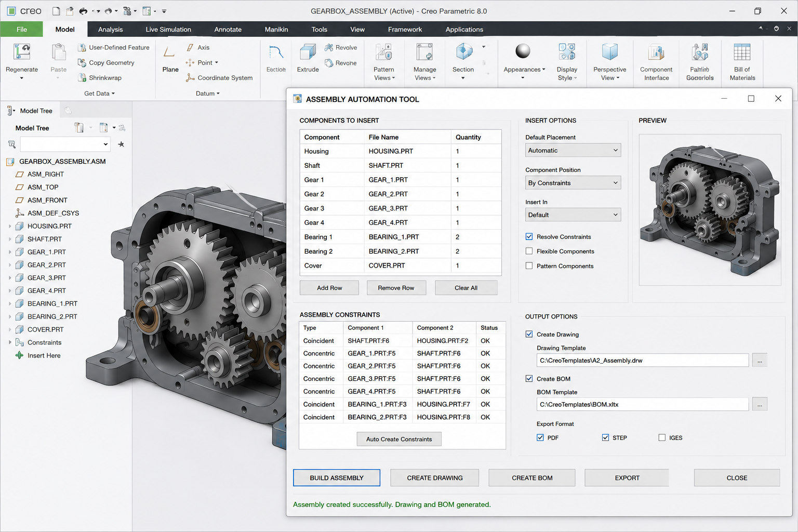Expand the Constraints tree node

tap(10, 342)
